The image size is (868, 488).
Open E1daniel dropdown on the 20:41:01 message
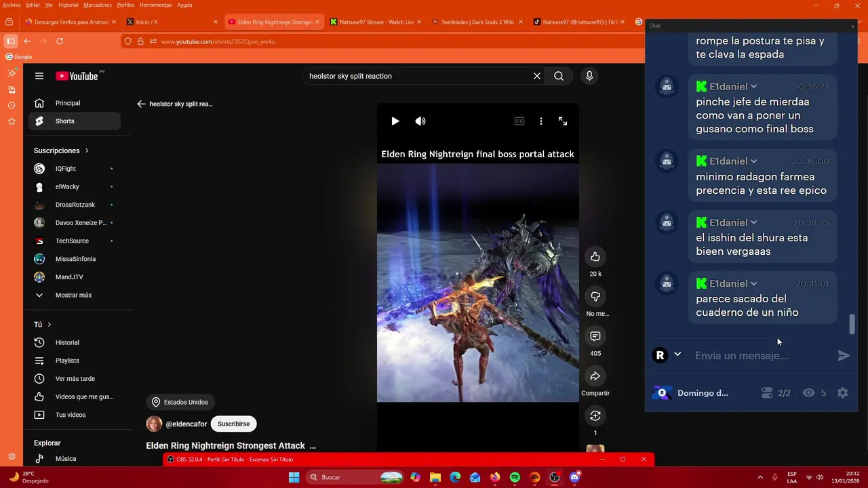[x=753, y=283]
